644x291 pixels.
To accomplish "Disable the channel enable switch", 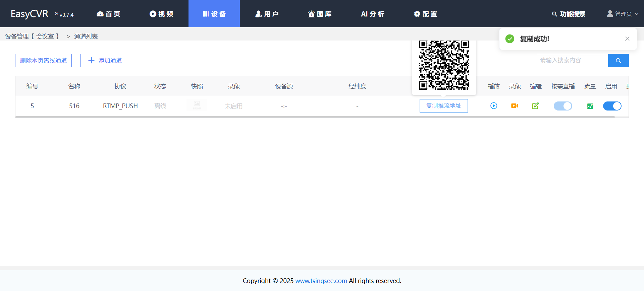I will pos(612,106).
